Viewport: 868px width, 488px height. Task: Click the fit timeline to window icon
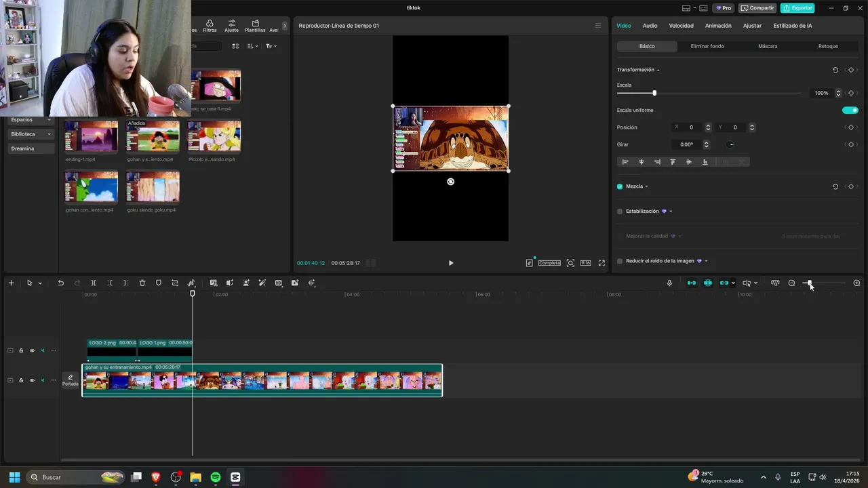775,283
